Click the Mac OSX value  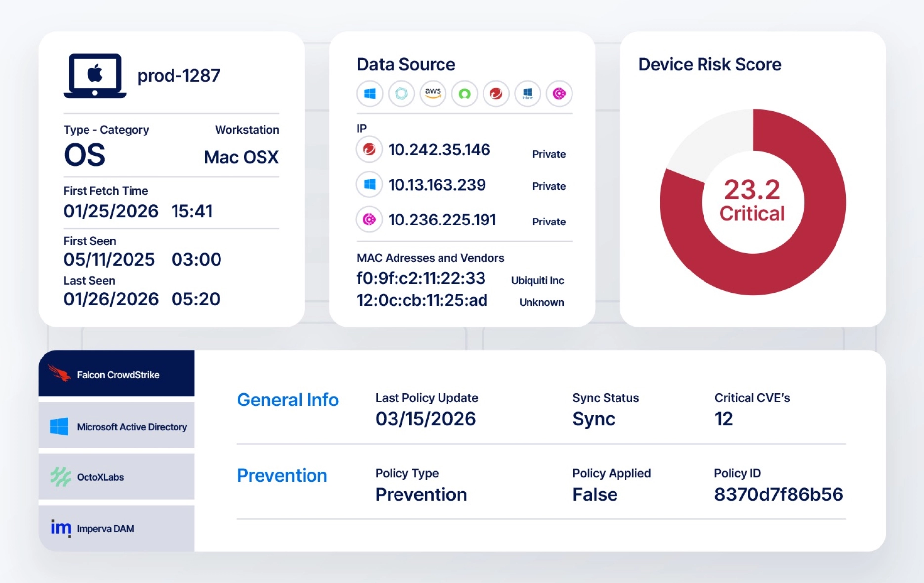241,157
